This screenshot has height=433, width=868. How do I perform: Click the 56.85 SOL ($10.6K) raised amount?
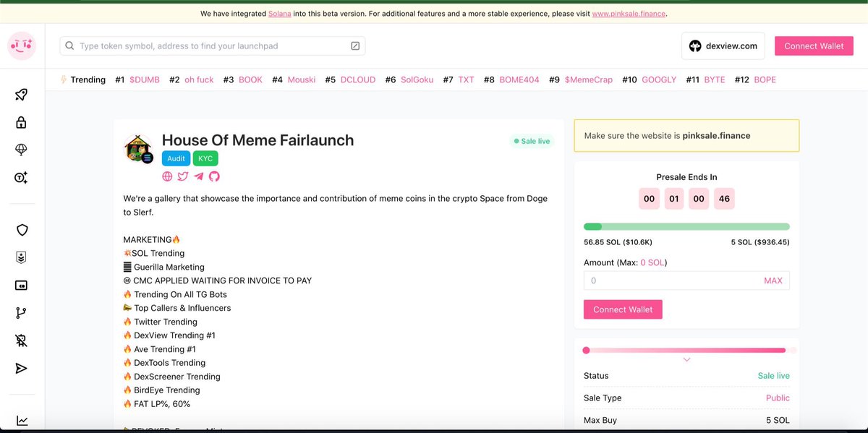click(x=619, y=242)
